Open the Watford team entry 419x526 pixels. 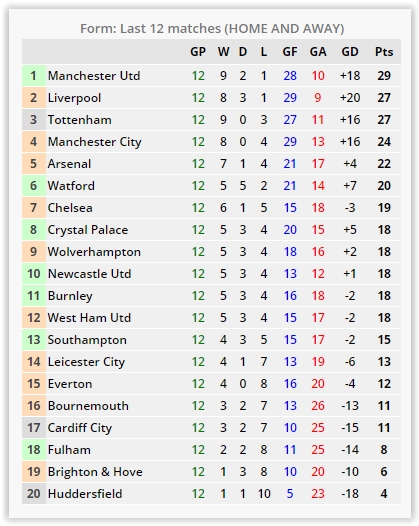coord(71,186)
